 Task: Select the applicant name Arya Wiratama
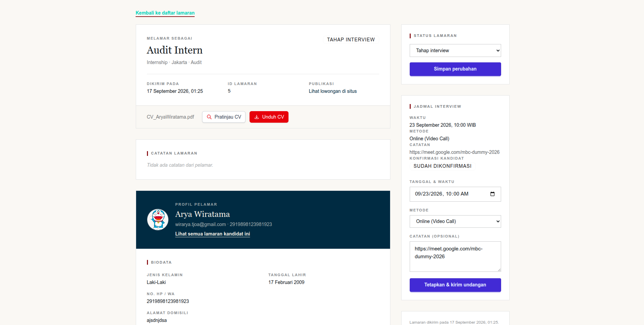202,214
